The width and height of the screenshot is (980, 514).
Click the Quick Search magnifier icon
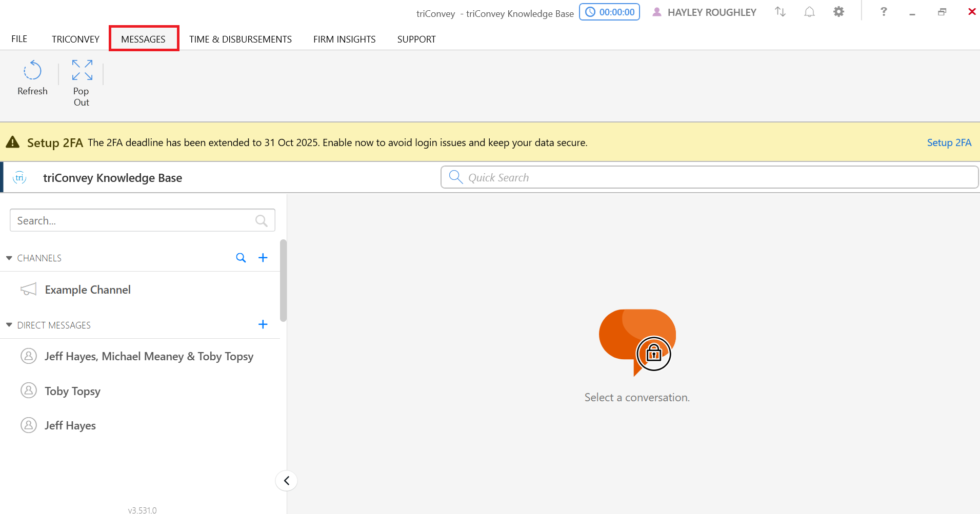456,177
